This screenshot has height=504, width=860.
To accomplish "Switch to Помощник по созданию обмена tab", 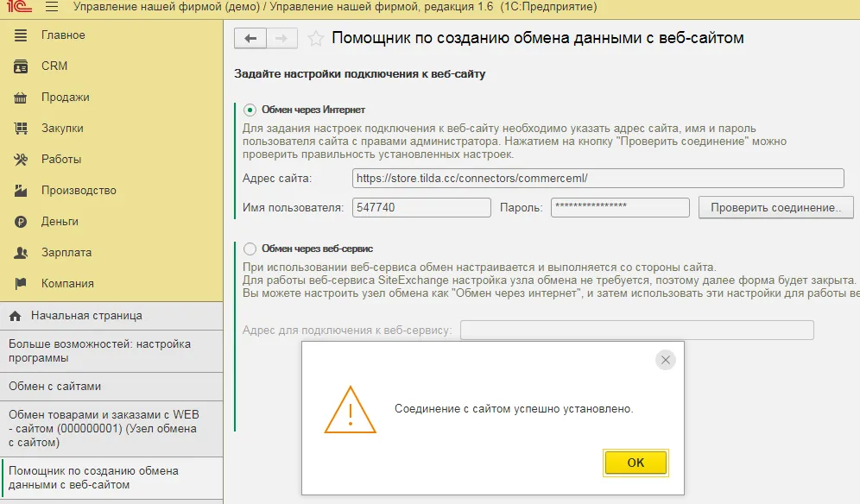I will click(x=111, y=477).
